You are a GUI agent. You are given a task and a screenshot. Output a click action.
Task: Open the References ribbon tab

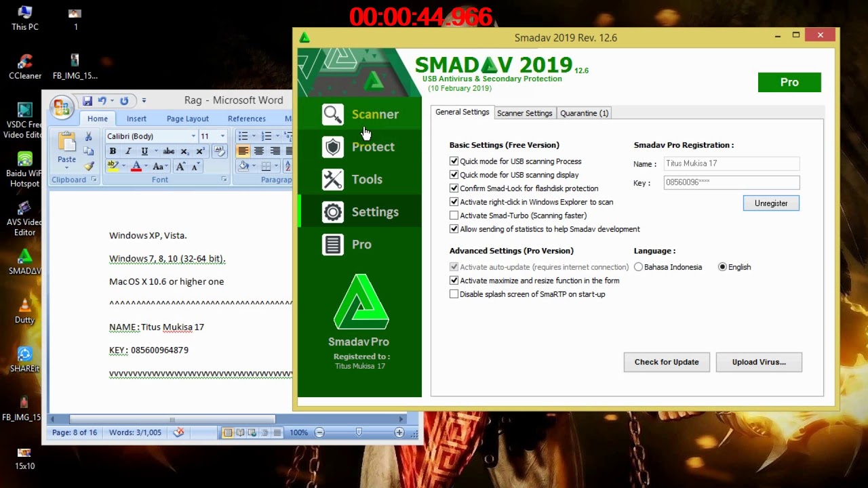[x=247, y=119]
